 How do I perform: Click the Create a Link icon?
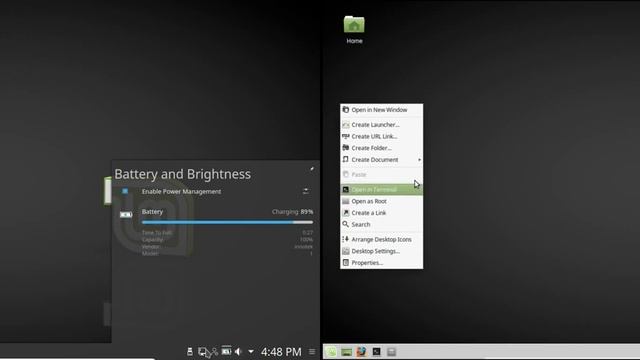click(346, 213)
